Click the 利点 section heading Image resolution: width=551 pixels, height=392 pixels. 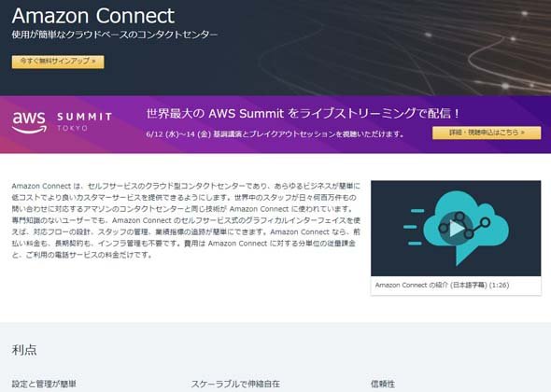tap(24, 350)
